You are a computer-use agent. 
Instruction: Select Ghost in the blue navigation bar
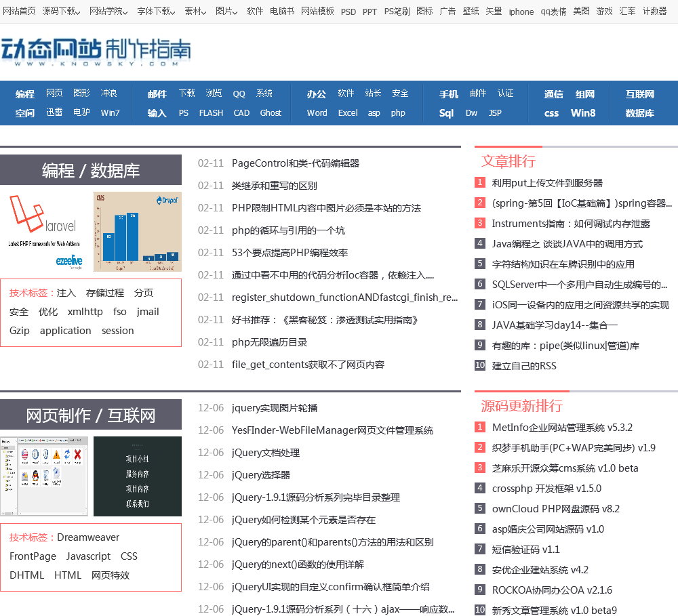click(271, 112)
